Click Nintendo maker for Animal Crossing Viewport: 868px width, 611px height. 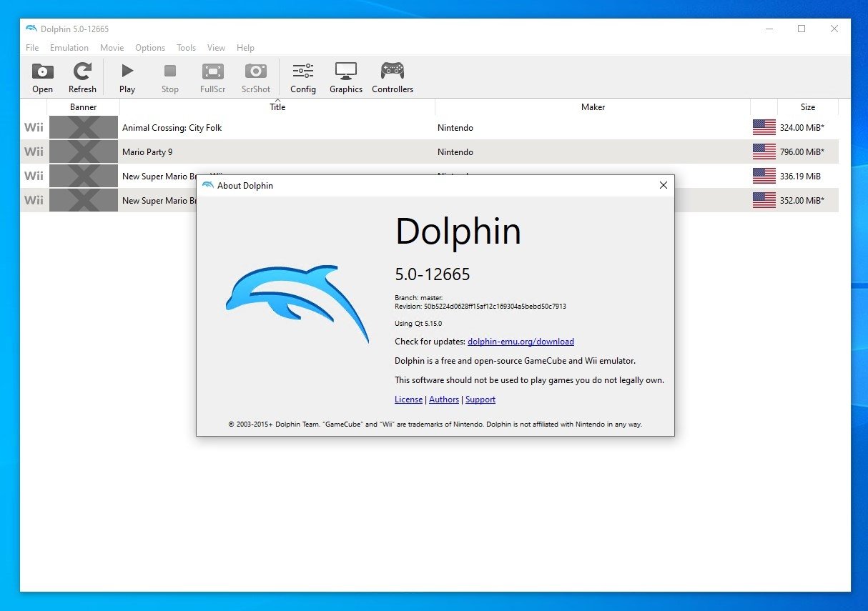coord(455,128)
